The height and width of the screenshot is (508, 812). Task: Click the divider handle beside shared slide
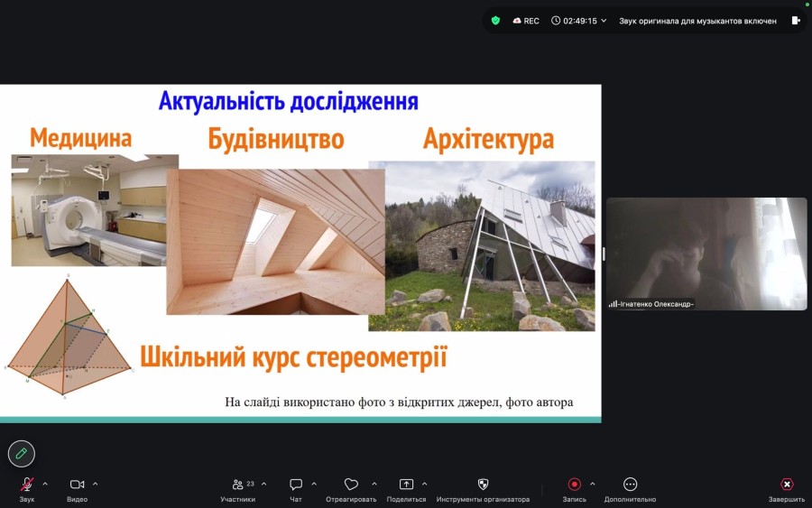tap(604, 254)
